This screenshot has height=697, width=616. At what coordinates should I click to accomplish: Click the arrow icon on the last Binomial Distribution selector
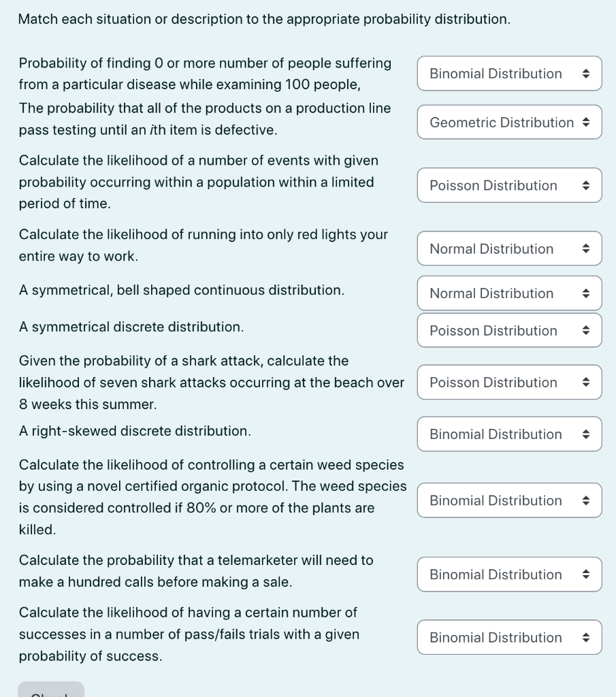point(586,637)
